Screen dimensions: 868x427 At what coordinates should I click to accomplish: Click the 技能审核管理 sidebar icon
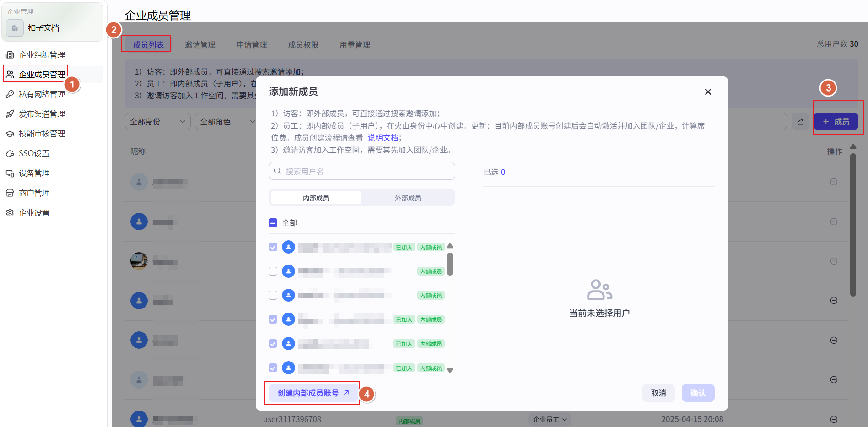[x=10, y=134]
